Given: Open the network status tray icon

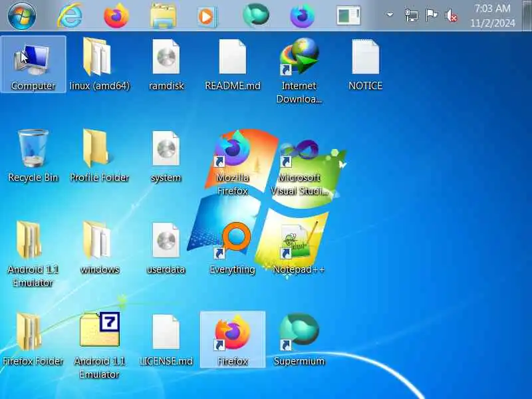Looking at the screenshot, I should tap(411, 15).
